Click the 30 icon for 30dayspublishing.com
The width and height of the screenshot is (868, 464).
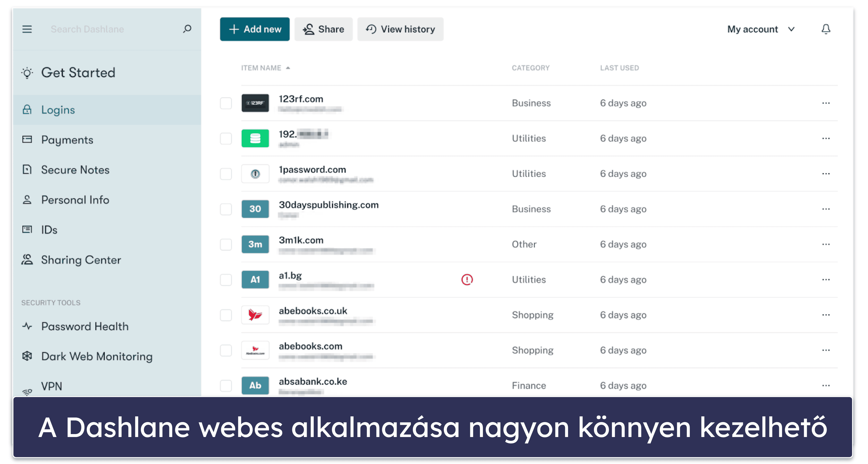pyautogui.click(x=255, y=209)
